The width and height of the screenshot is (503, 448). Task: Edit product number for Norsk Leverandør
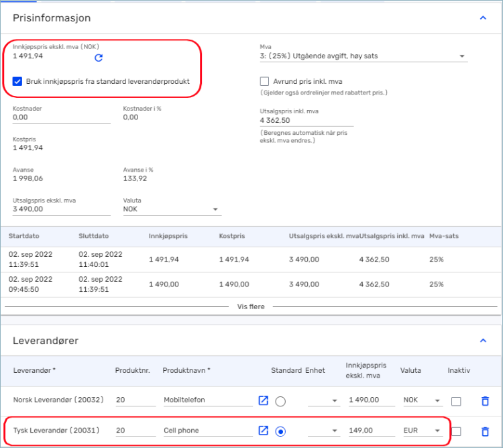[135, 400]
